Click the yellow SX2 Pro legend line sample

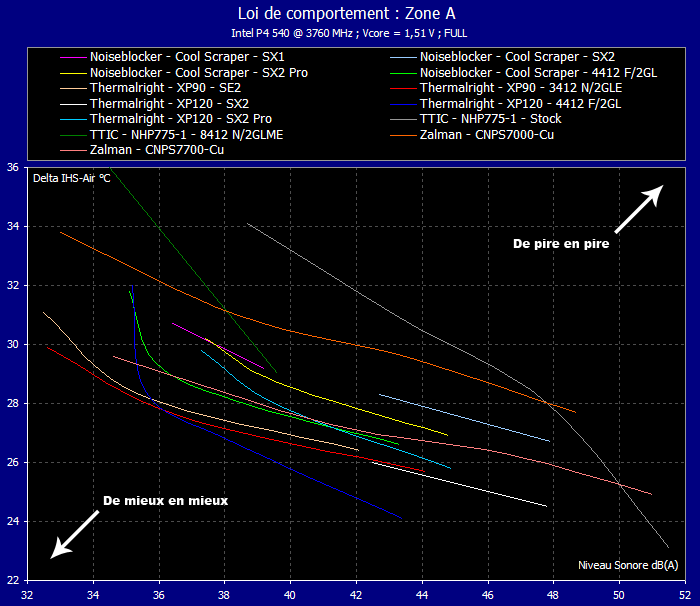[73, 73]
